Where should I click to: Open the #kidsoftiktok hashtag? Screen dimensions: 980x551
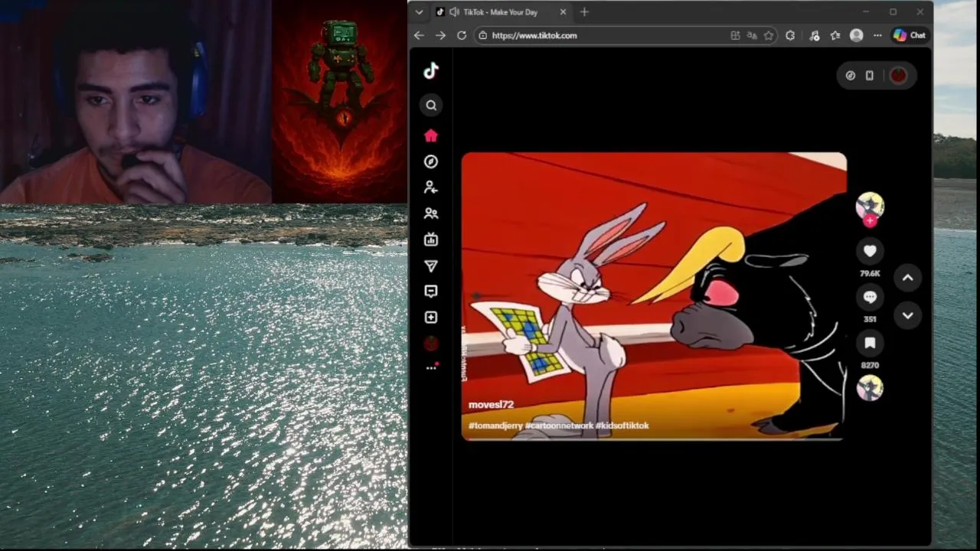tap(622, 425)
